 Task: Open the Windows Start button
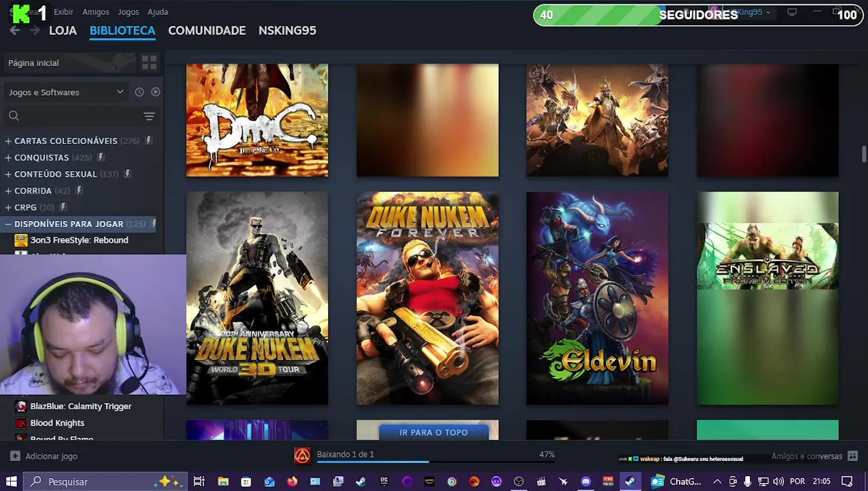tap(11, 481)
